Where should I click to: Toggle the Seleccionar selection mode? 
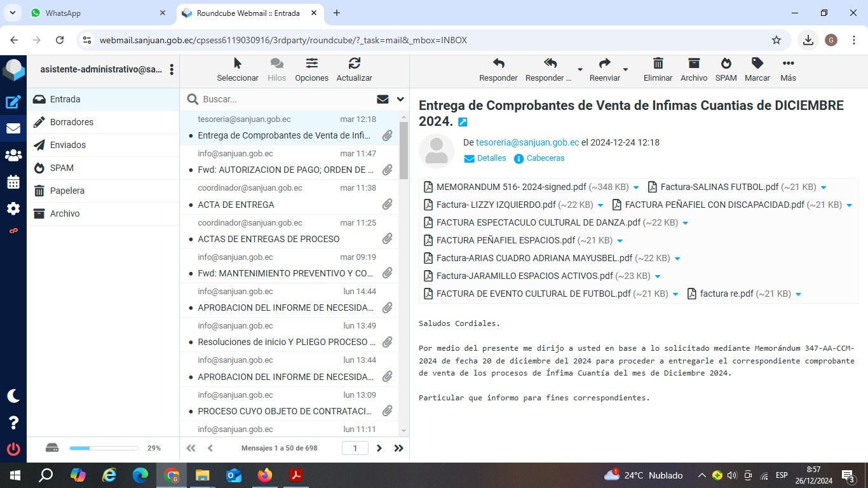click(238, 64)
